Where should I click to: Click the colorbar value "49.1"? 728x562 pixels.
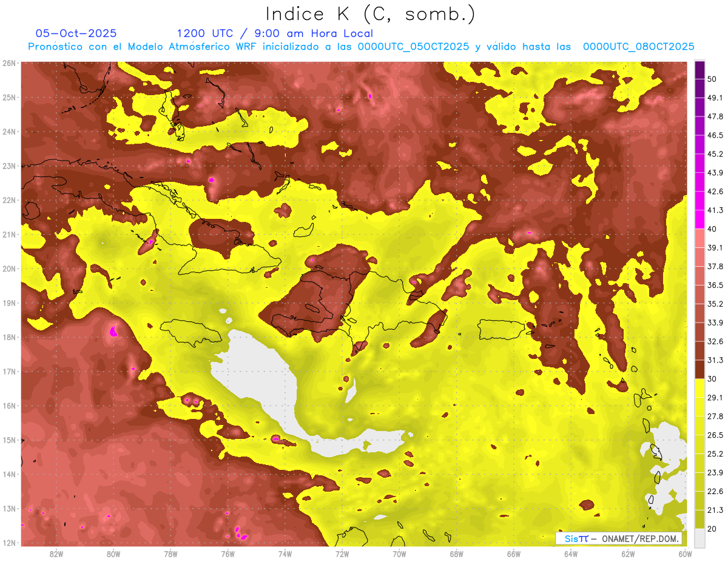(x=715, y=98)
